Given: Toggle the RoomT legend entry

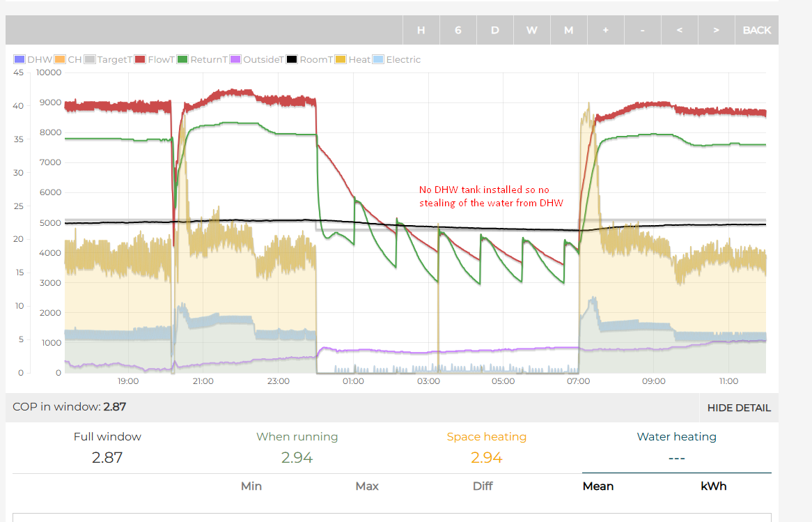Looking at the screenshot, I should coord(310,60).
